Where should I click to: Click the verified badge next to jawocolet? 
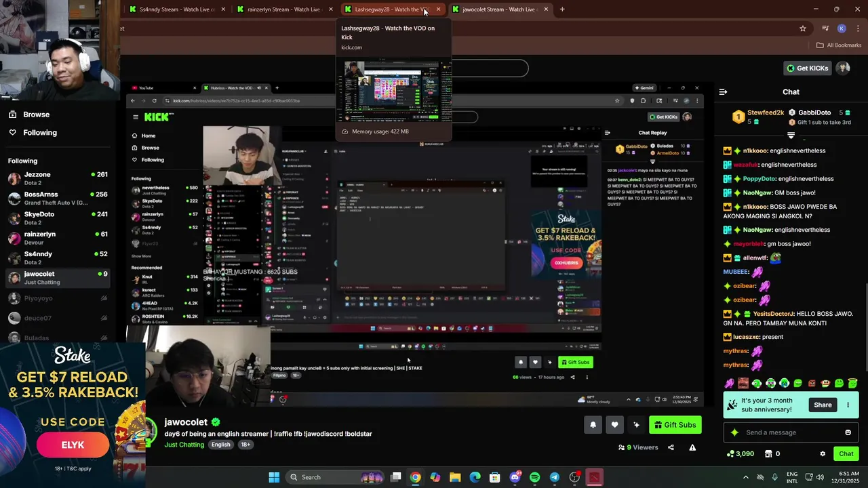(215, 422)
